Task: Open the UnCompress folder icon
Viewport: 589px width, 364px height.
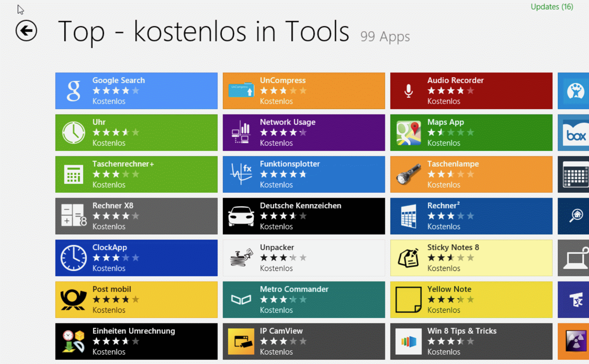Action: pyautogui.click(x=241, y=91)
